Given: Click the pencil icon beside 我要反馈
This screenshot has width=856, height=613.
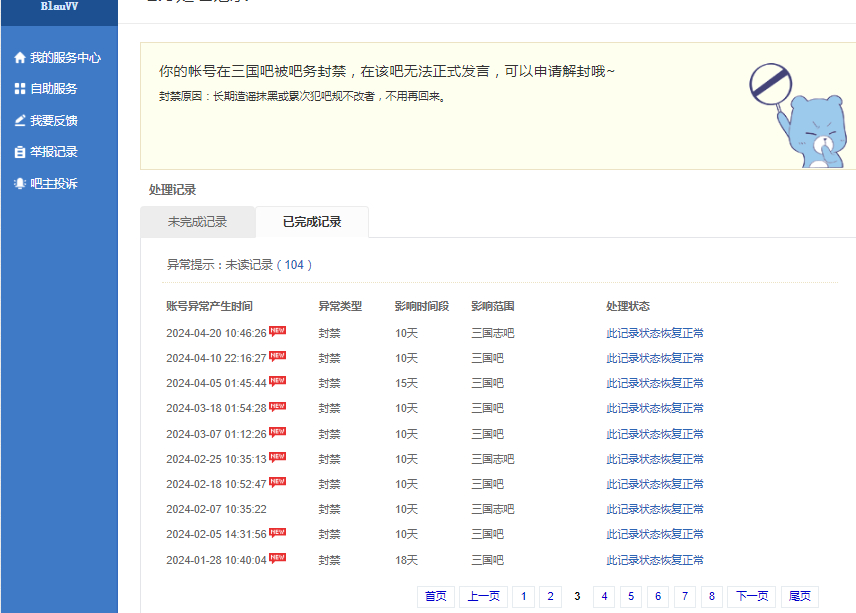Looking at the screenshot, I should [20, 121].
